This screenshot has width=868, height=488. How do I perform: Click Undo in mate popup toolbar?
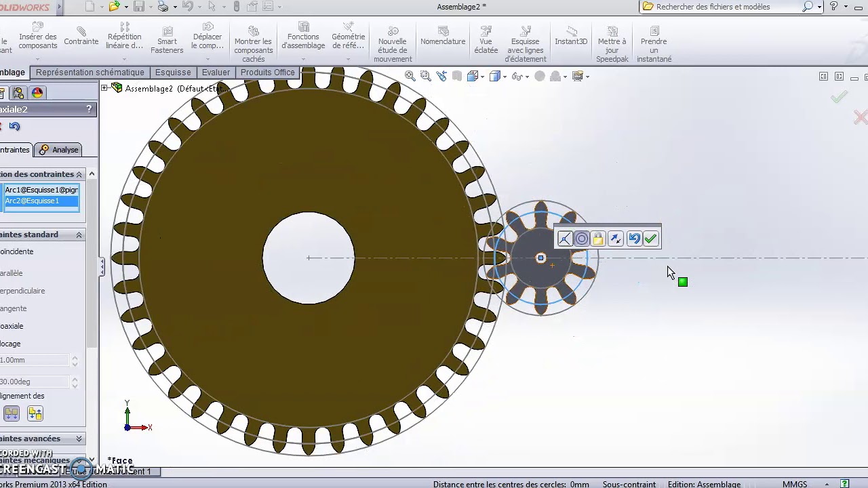(634, 239)
